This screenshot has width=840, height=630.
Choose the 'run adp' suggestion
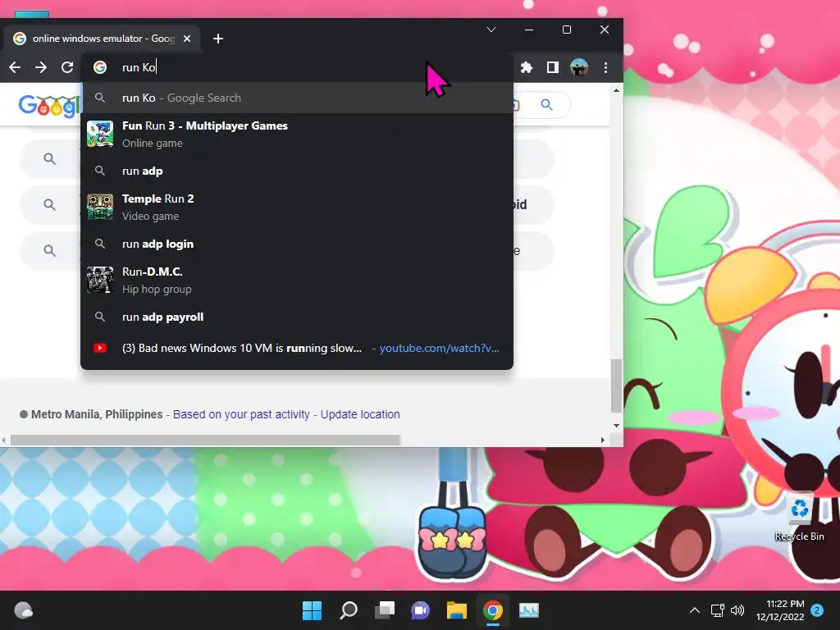(x=297, y=171)
